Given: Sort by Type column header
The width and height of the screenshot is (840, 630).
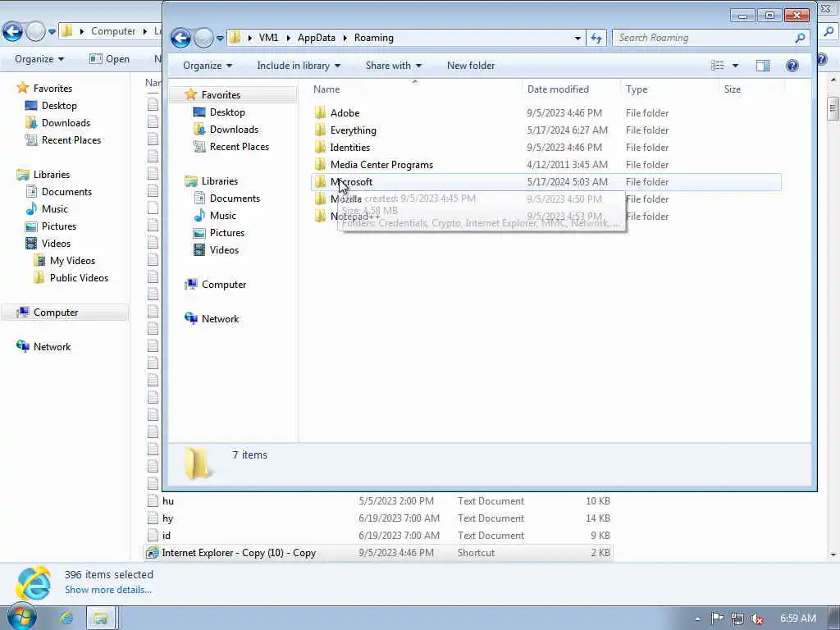Looking at the screenshot, I should pos(637,89).
